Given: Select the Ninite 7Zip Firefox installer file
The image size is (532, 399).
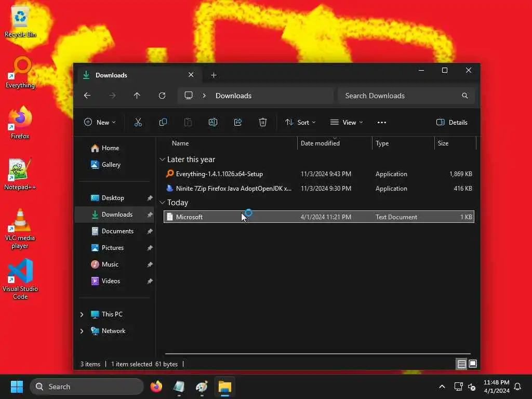Looking at the screenshot, I should click(318, 189).
